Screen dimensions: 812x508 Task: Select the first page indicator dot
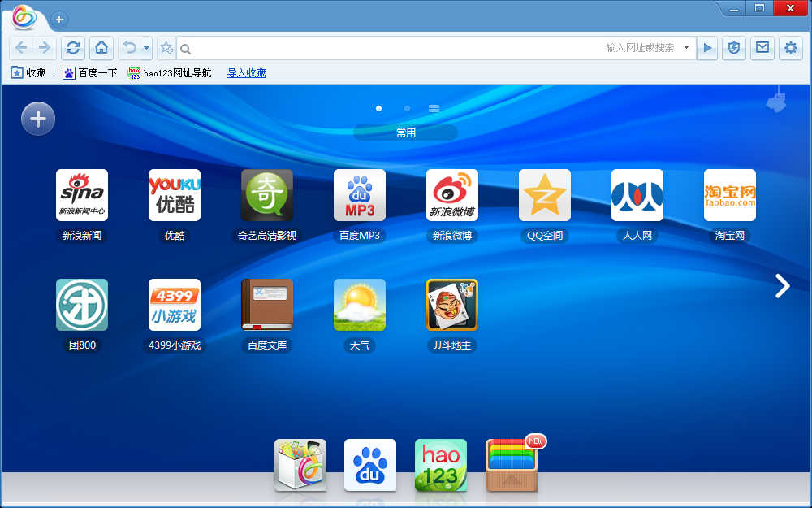(378, 108)
